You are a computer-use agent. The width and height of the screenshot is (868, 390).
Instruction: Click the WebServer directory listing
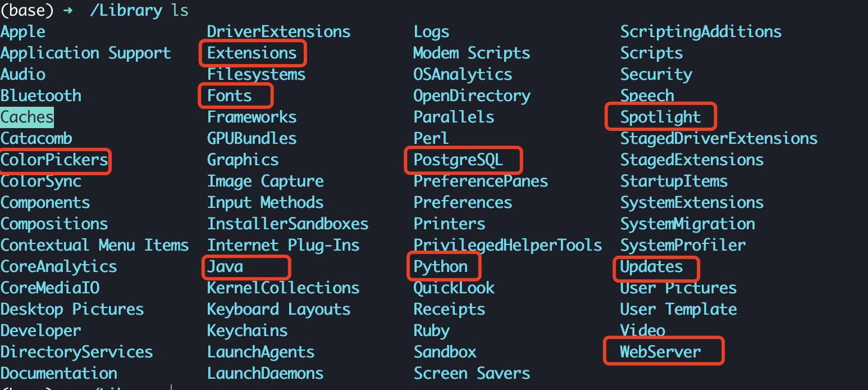[660, 352]
